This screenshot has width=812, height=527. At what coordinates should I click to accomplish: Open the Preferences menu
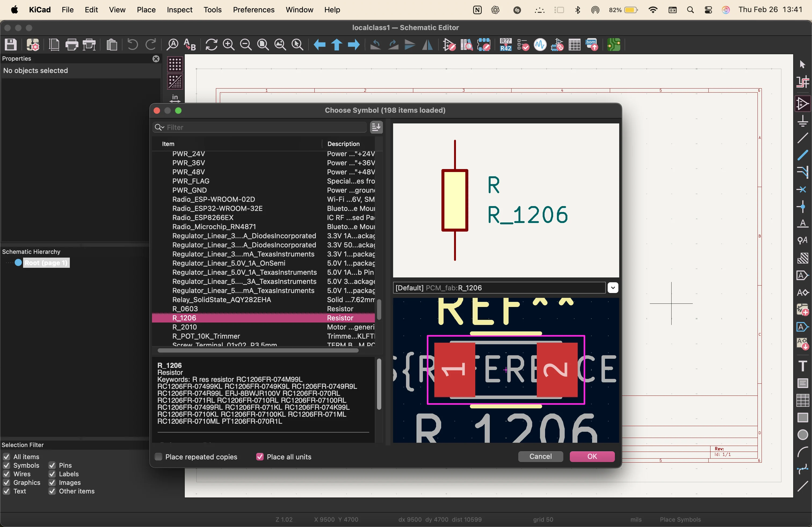tap(253, 10)
